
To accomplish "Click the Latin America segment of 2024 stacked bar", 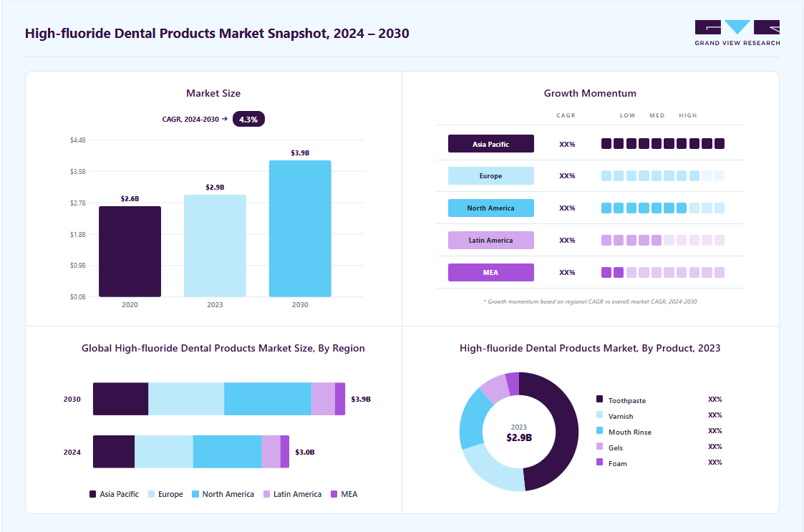I will tap(271, 452).
